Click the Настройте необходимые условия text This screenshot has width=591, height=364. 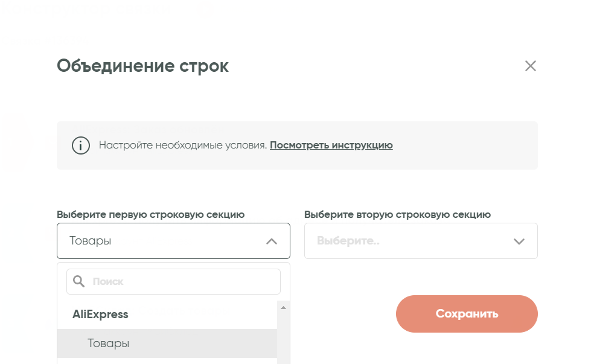[182, 145]
